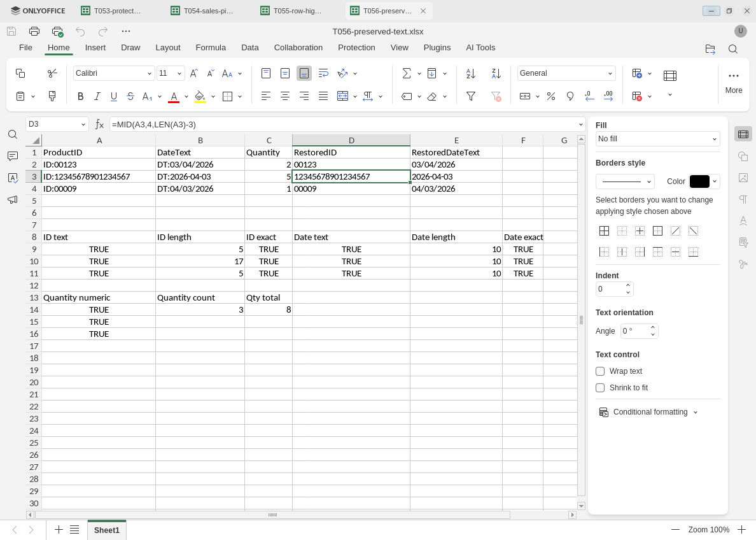Toggle Italic formatting
756x540 pixels.
pyautogui.click(x=97, y=97)
